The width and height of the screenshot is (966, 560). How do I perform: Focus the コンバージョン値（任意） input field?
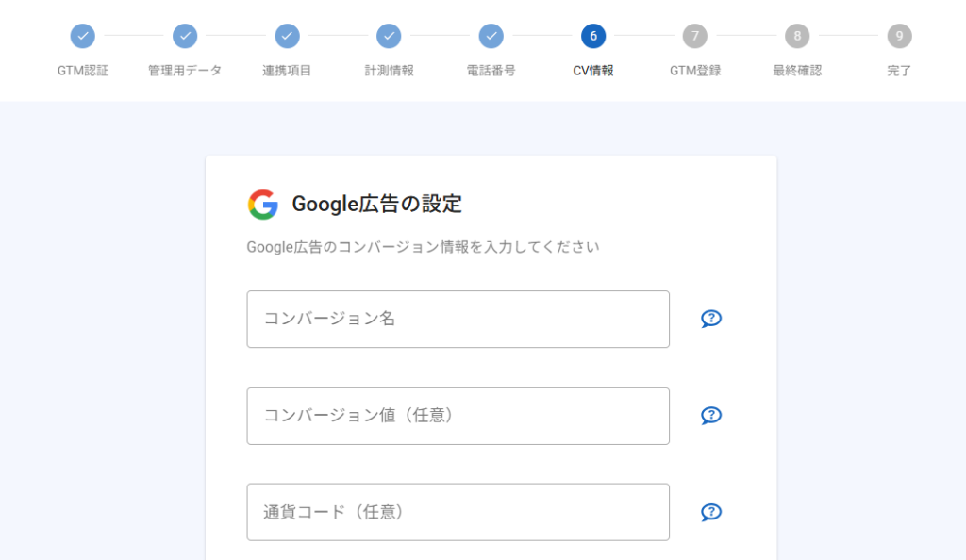tap(458, 416)
